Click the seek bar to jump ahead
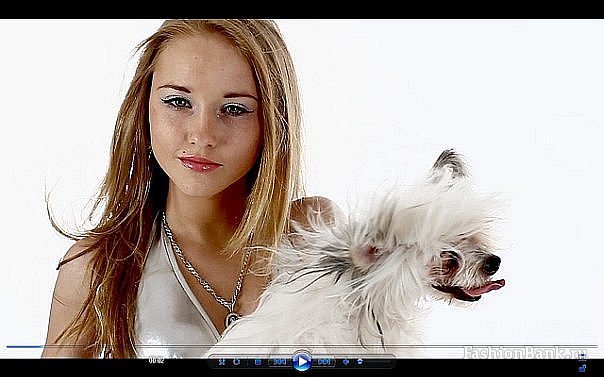The image size is (604, 377). point(302,347)
